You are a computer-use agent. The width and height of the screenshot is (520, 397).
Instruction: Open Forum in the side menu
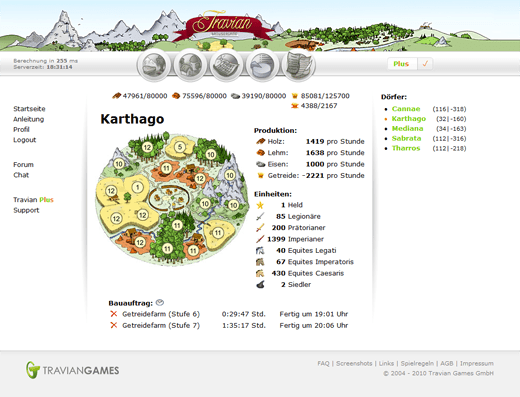click(23, 164)
